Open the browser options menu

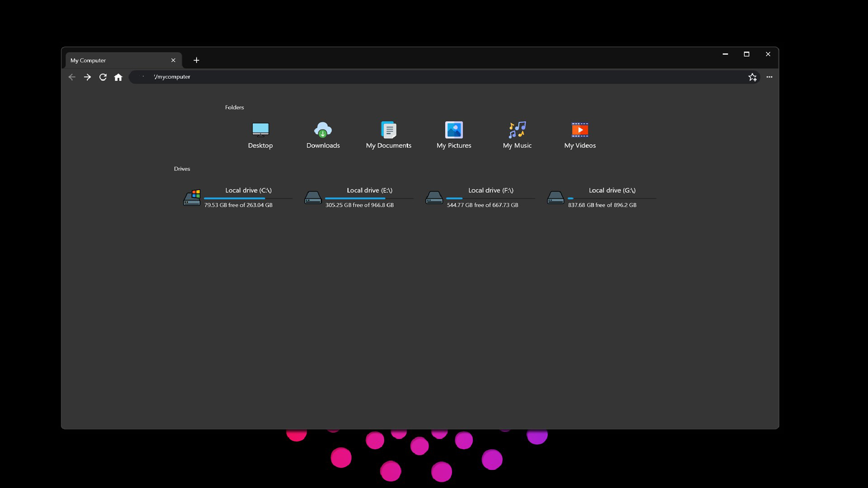(x=769, y=77)
